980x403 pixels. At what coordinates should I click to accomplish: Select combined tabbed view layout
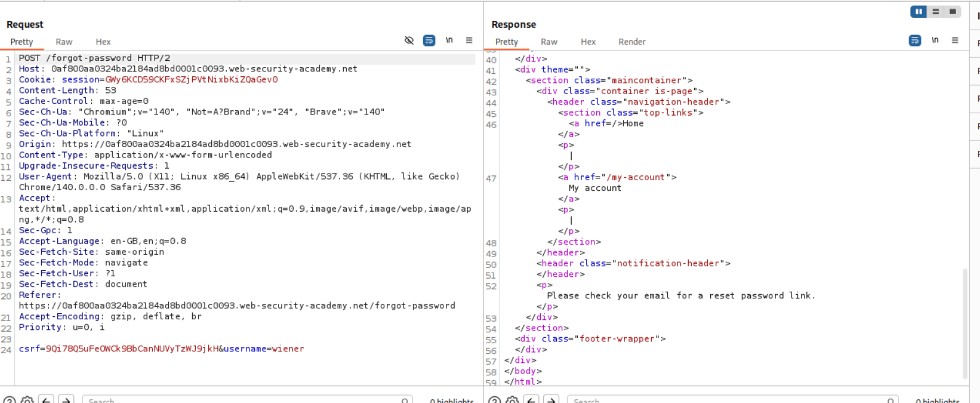tap(952, 12)
